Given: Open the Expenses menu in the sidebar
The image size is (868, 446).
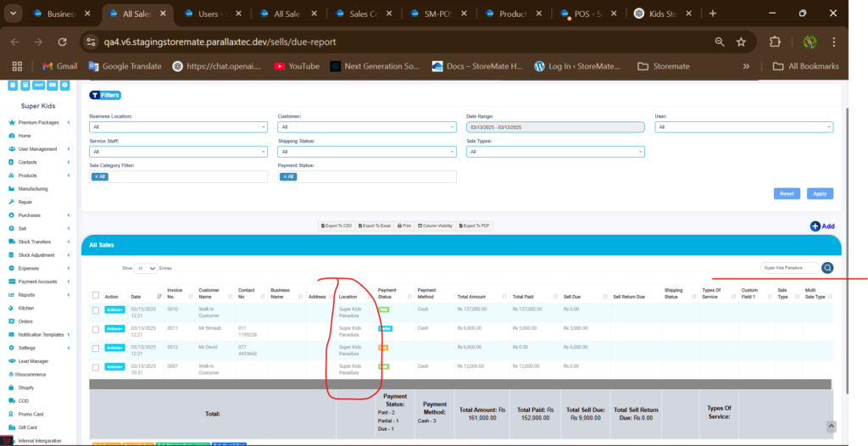Looking at the screenshot, I should [x=39, y=268].
